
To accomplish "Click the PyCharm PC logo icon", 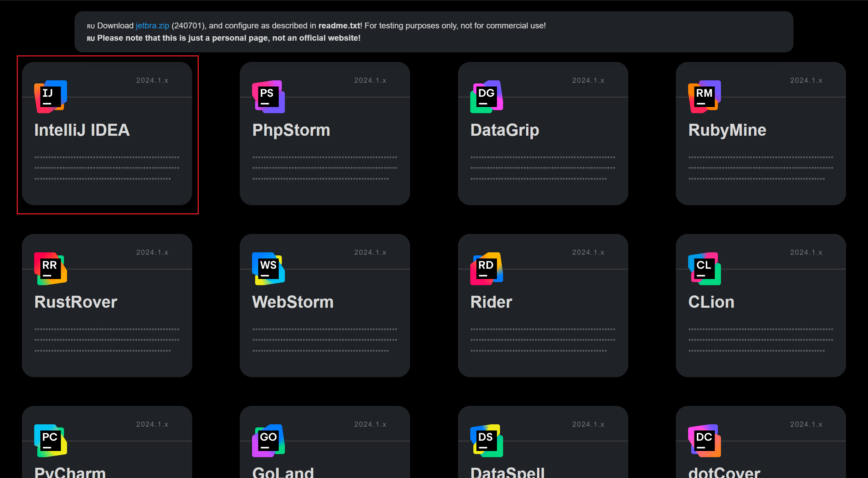I will point(51,441).
